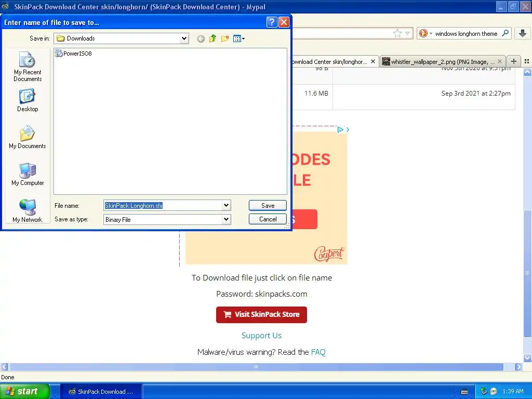Select the PowerISO8 file entry

74,54
